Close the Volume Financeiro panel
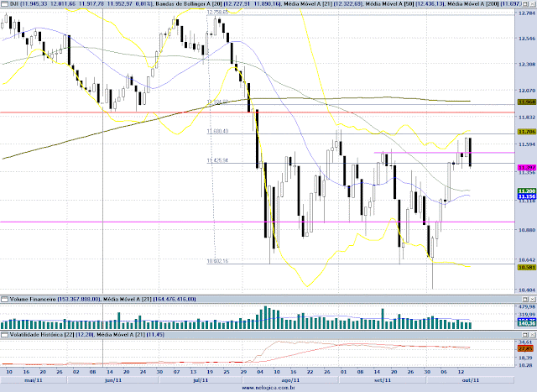Viewport: 537px width, 392px height. coord(533,299)
